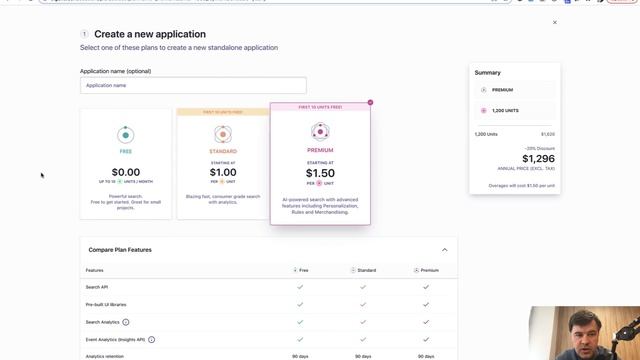640x360 pixels.
Task: Select the Standard plan card
Action: pos(223,164)
